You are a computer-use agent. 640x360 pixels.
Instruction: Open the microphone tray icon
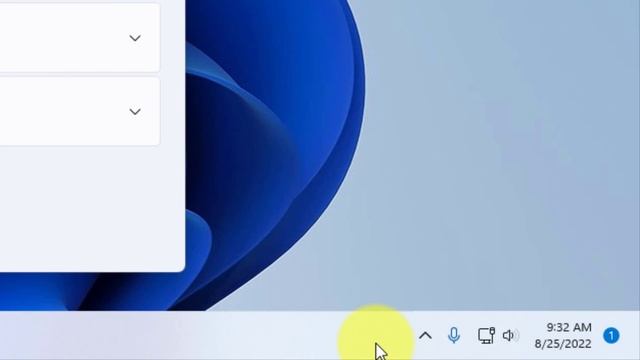pyautogui.click(x=453, y=336)
